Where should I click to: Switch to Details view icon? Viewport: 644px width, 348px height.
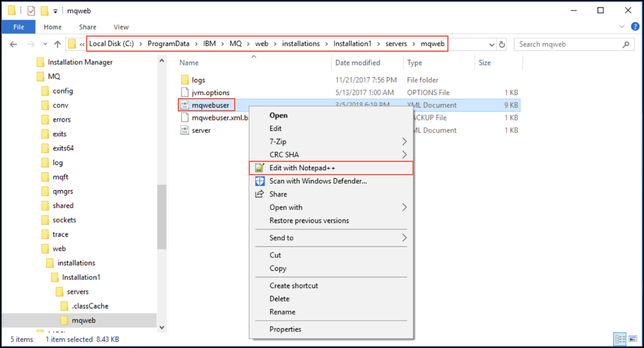click(x=620, y=339)
